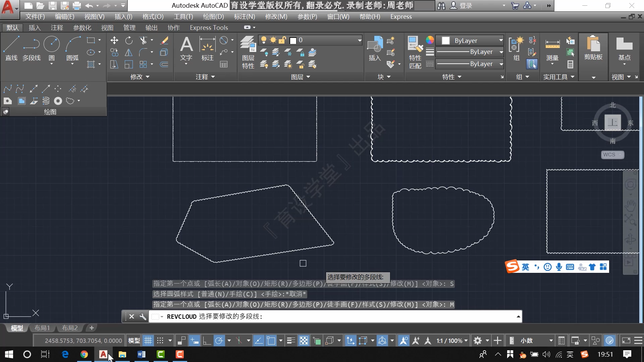
Task: Open Windows Start menu
Action: coord(9,354)
